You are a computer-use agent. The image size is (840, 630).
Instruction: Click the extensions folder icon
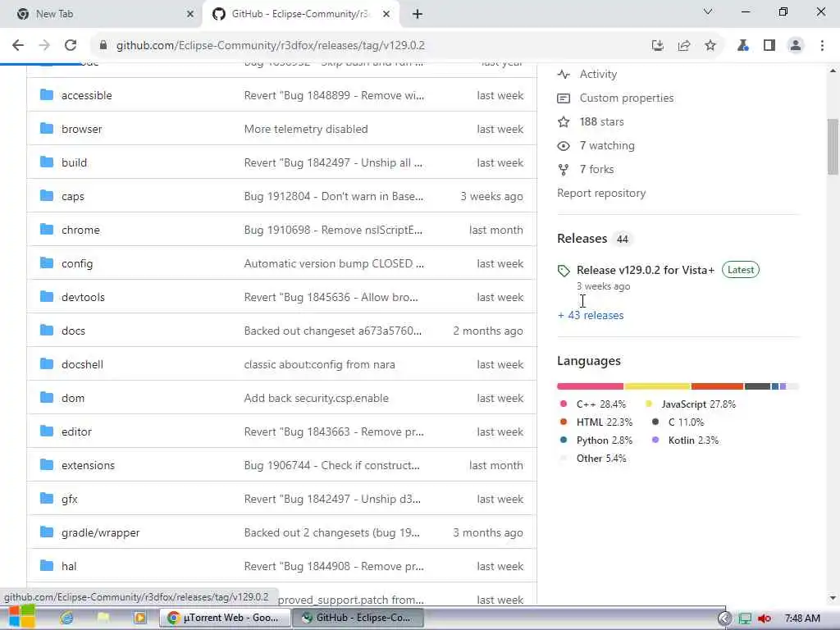pos(47,465)
